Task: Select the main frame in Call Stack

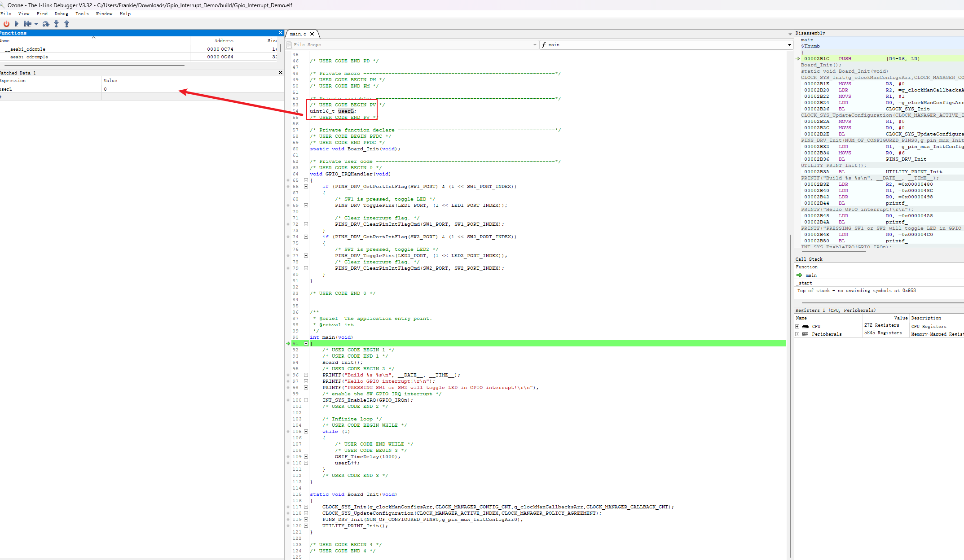Action: coord(879,276)
